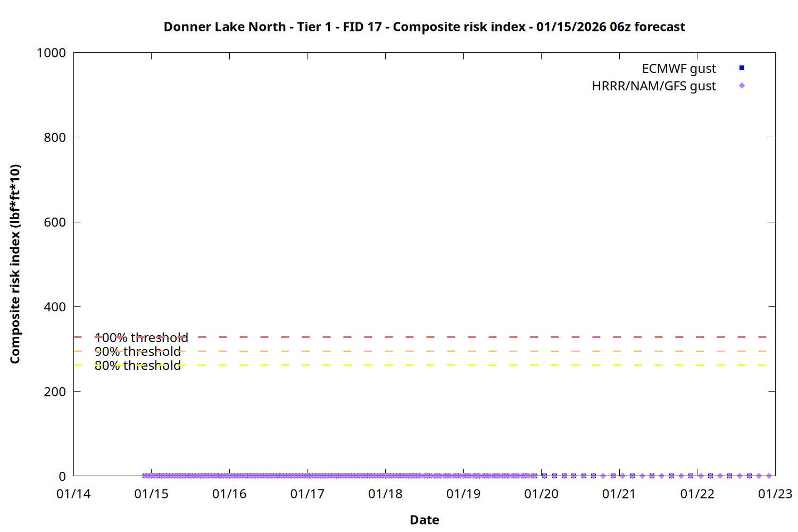Click the purple HRRR/NAM/GFS gust legend diamond
This screenshot has width=798, height=532.
742,86
